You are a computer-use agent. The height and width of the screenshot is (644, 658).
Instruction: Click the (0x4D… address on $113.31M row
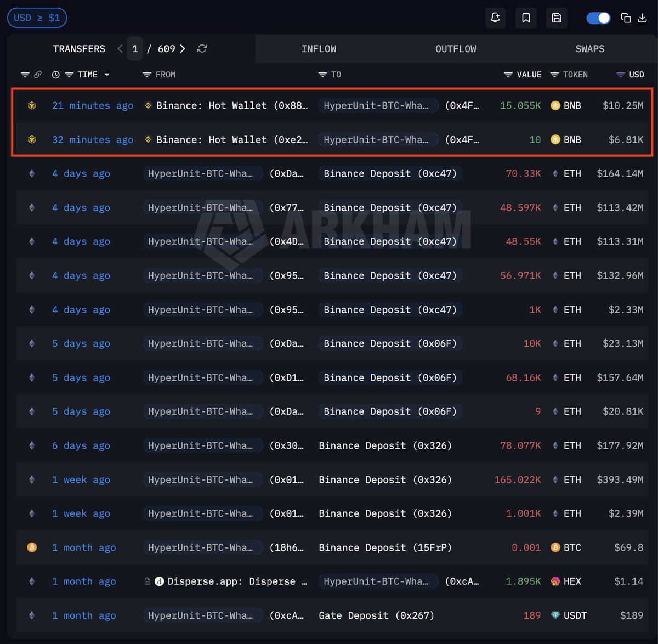coord(286,241)
